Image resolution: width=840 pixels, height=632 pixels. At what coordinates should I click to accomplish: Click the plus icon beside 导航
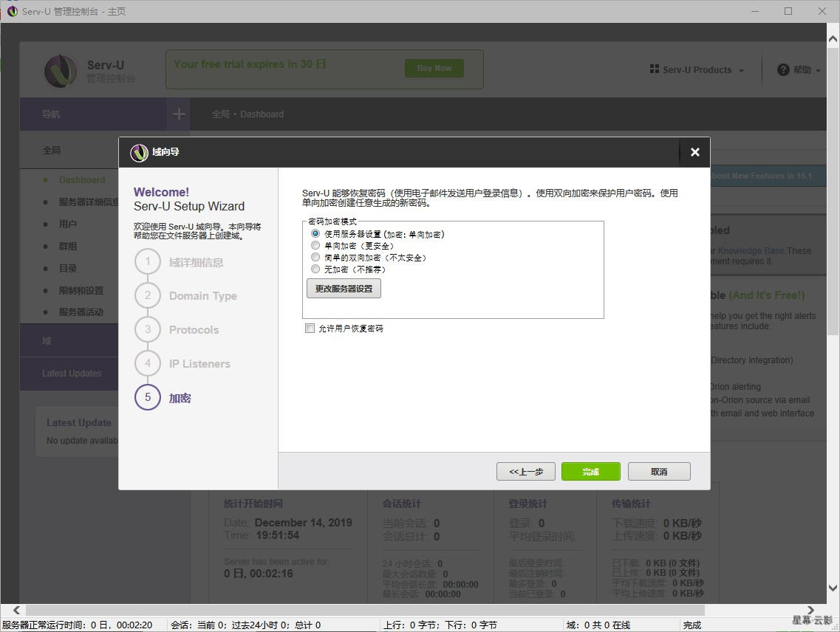pos(179,114)
